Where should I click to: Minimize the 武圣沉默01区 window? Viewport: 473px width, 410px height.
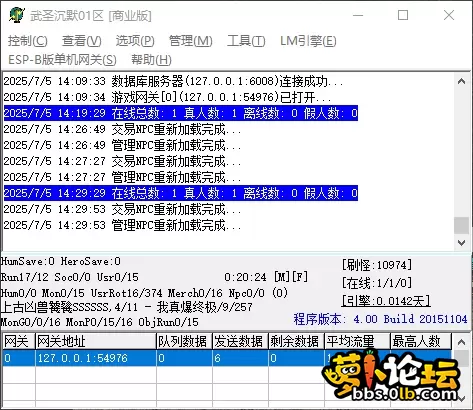358,15
